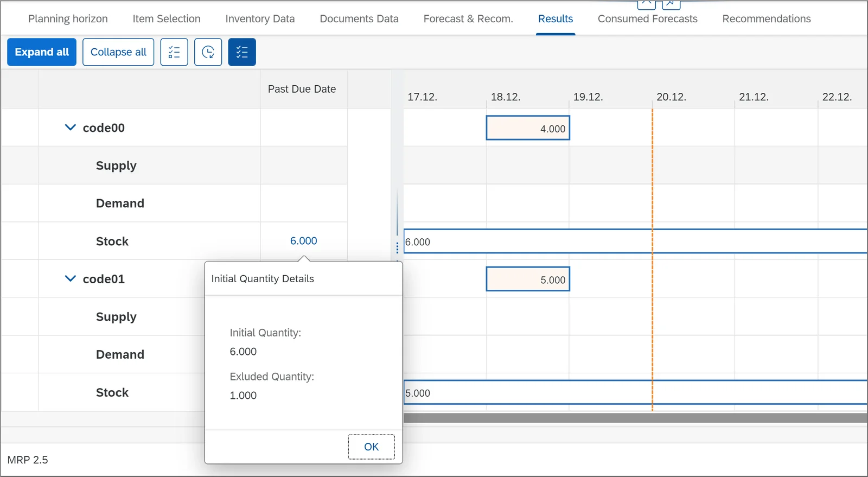Click the 5.000 stock bar for code01
Image resolution: width=868 pixels, height=477 pixels.
[x=635, y=392]
